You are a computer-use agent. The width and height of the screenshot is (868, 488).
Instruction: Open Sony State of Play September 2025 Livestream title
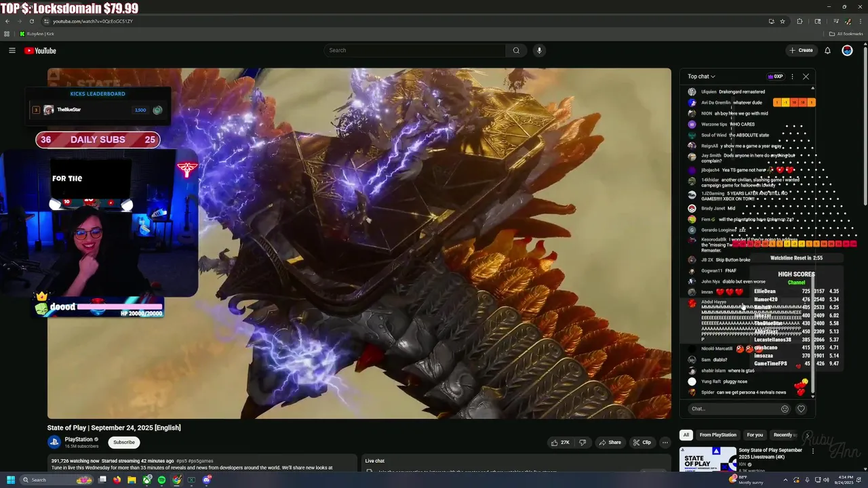point(770,453)
